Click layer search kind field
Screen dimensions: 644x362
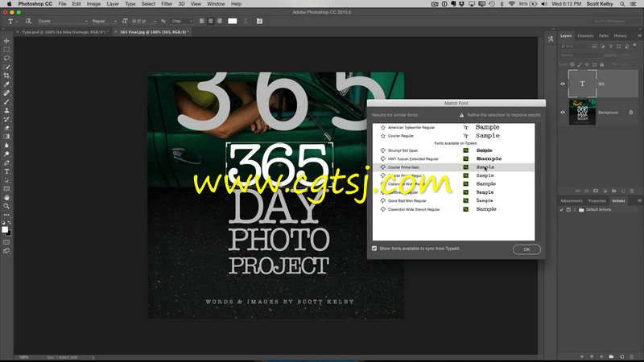[x=575, y=46]
